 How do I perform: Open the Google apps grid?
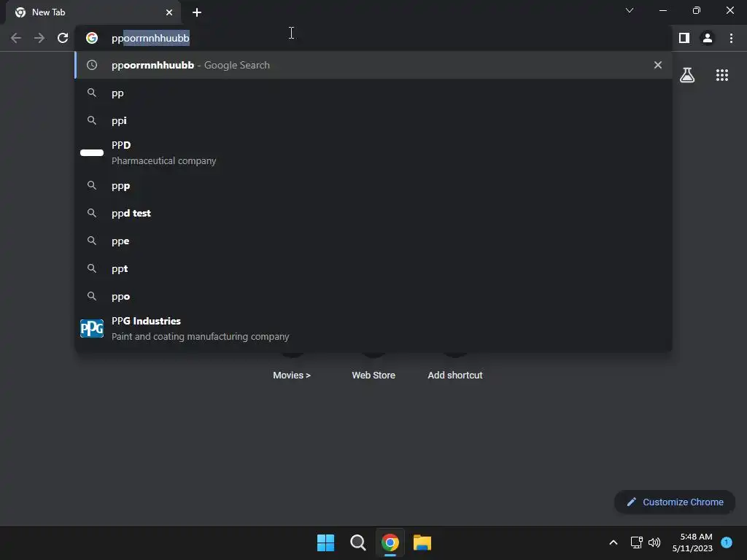(722, 75)
